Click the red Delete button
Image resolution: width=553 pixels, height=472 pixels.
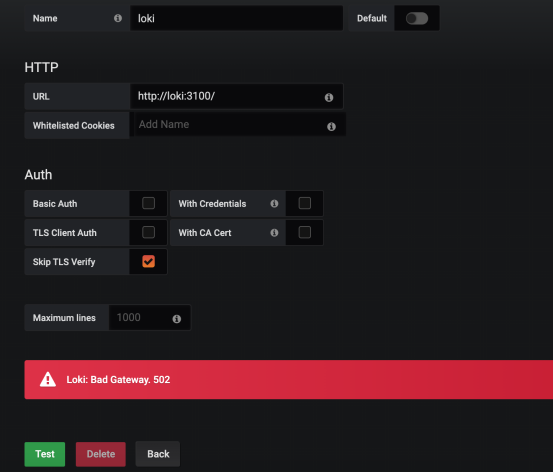(x=101, y=454)
